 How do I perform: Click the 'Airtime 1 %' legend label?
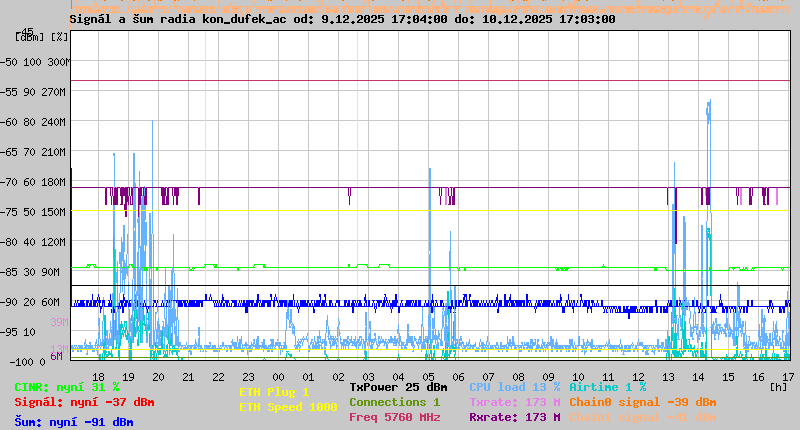[x=608, y=388]
